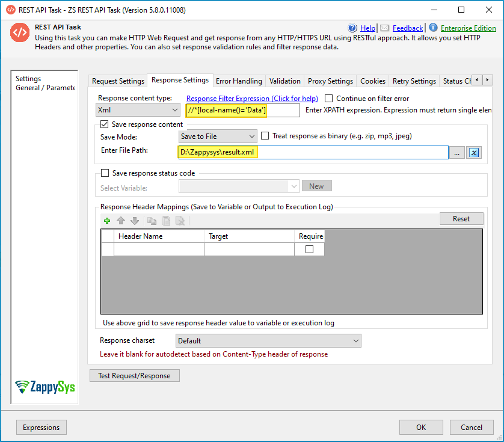Click the green add-row plus icon
The height and width of the screenshot is (442, 504).
pyautogui.click(x=107, y=221)
